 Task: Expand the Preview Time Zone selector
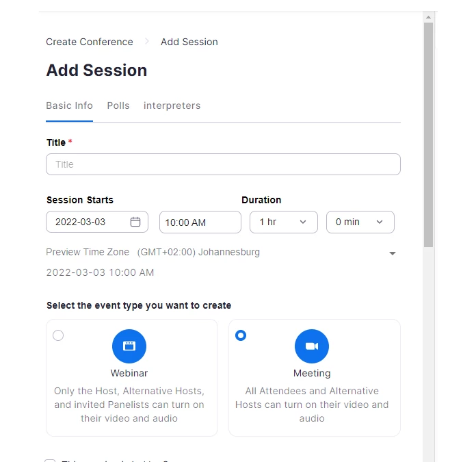392,253
